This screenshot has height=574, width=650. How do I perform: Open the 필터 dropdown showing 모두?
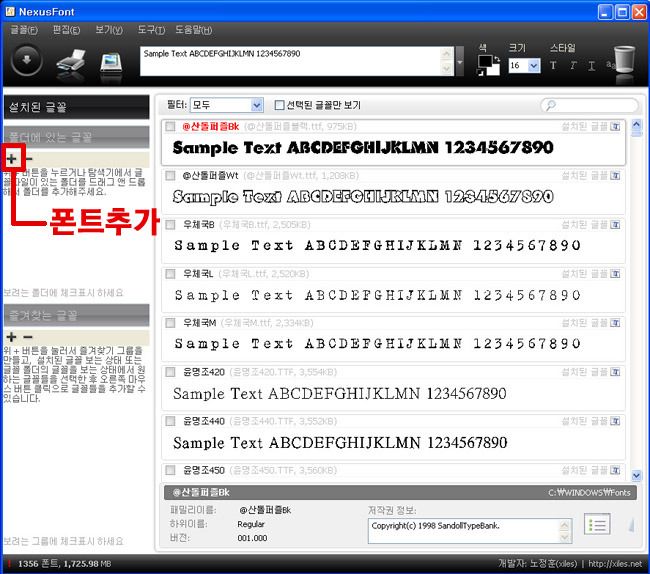pos(227,105)
